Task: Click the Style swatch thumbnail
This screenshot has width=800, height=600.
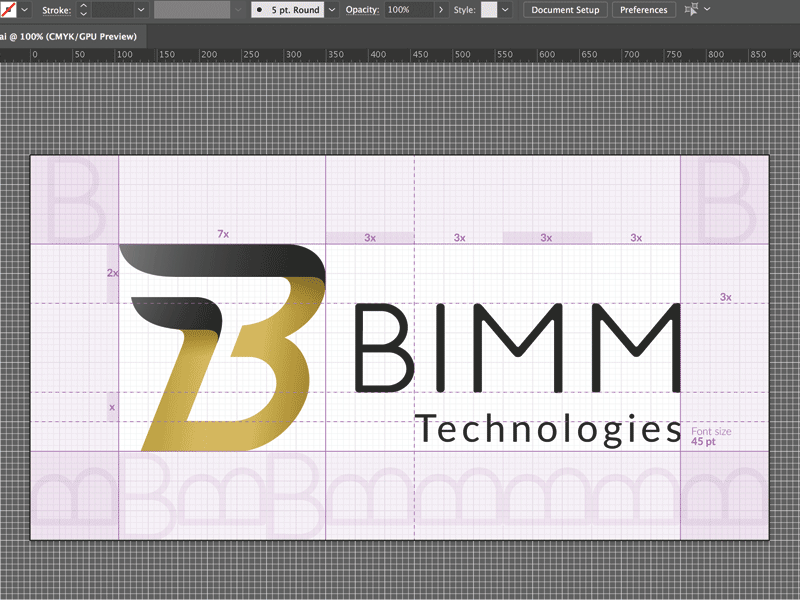Action: pos(487,10)
